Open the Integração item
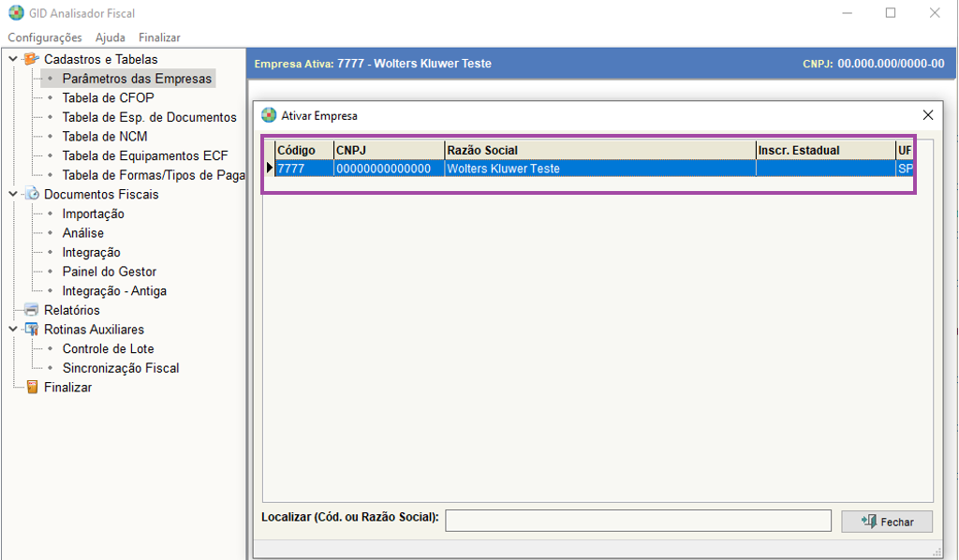Screen dimensions: 959x560 coord(91,253)
